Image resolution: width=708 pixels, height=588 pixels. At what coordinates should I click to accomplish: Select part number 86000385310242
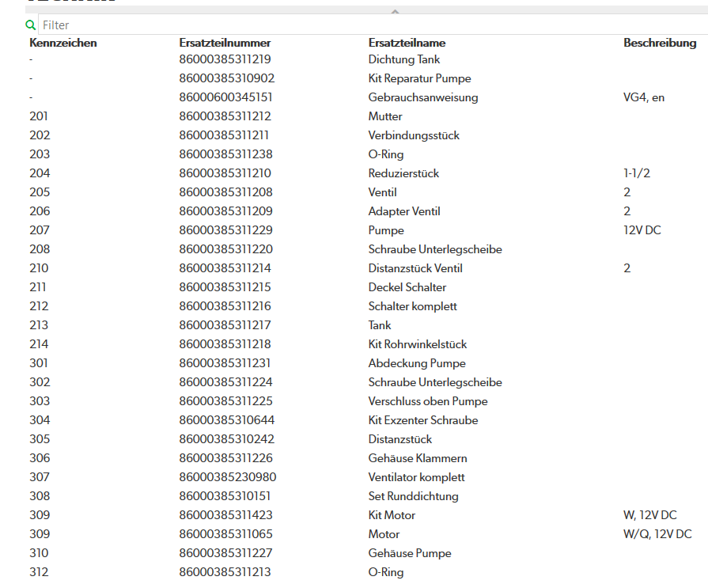coord(227,438)
